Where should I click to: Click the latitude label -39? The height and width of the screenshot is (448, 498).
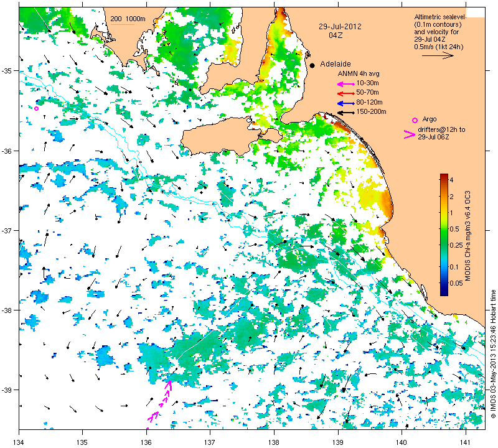(7, 390)
